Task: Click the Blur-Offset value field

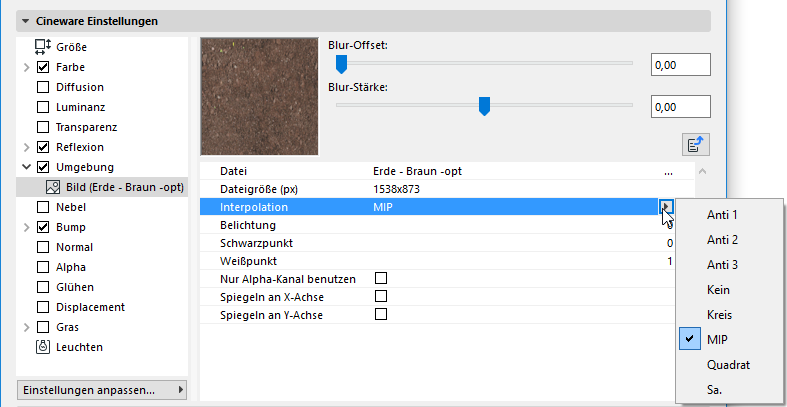Action: point(681,65)
